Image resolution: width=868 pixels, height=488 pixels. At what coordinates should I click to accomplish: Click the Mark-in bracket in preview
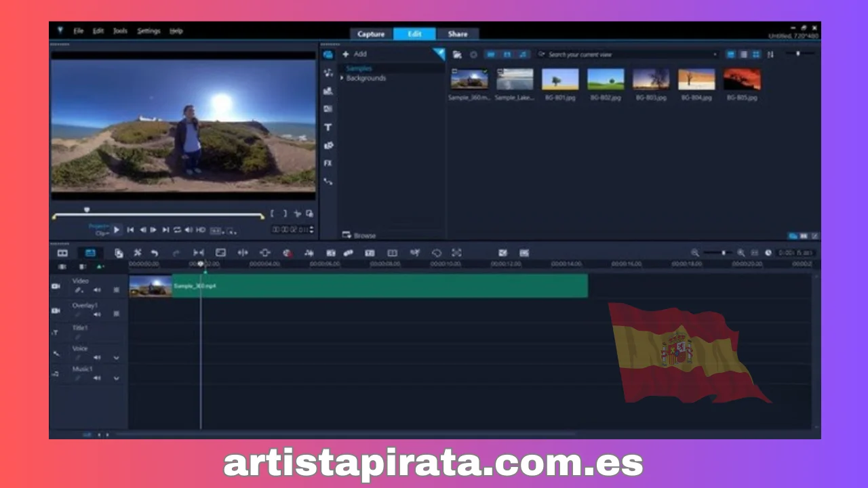(273, 213)
